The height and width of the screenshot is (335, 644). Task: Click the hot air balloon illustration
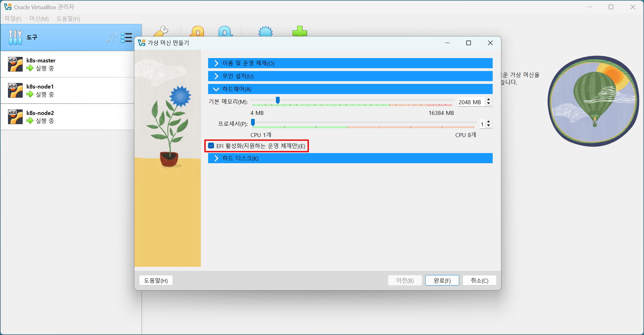coord(593,101)
